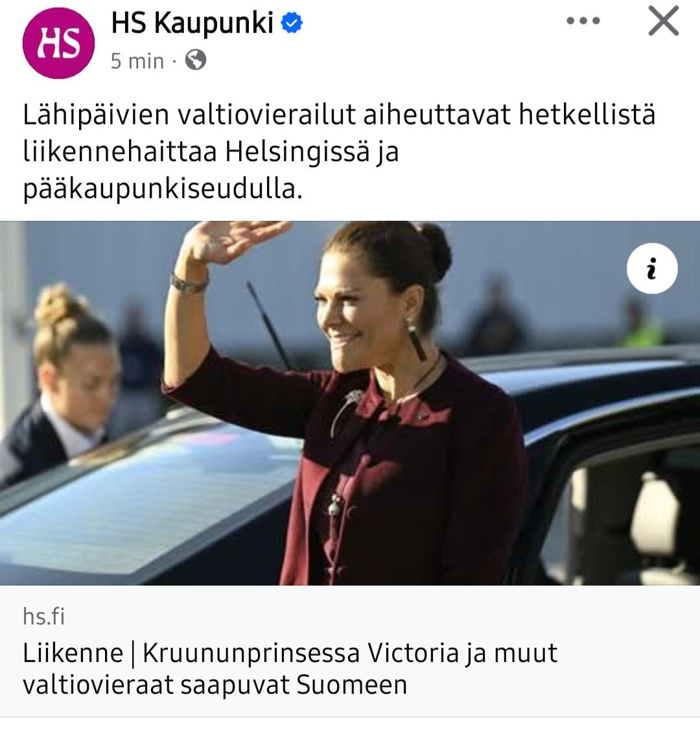Screen dimensions: 700x730
Task: Click "Helsingissä" in the post caption
Action: click(297, 152)
